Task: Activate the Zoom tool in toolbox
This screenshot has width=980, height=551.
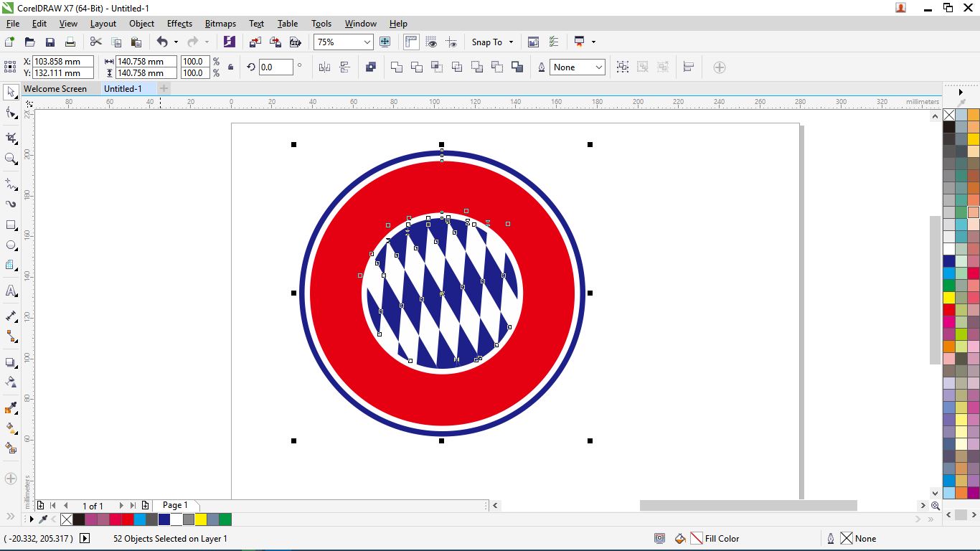Action: (x=11, y=159)
